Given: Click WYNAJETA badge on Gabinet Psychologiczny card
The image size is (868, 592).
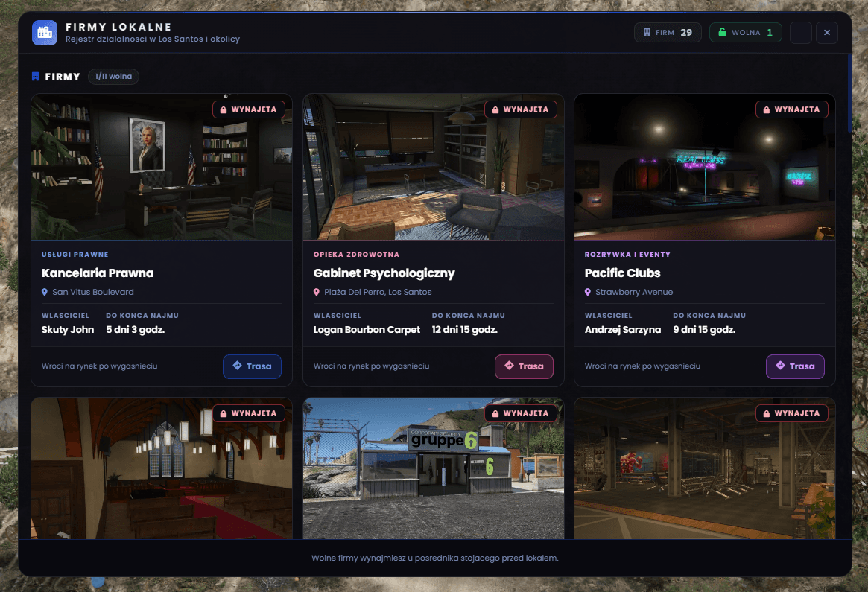Looking at the screenshot, I should coord(520,109).
